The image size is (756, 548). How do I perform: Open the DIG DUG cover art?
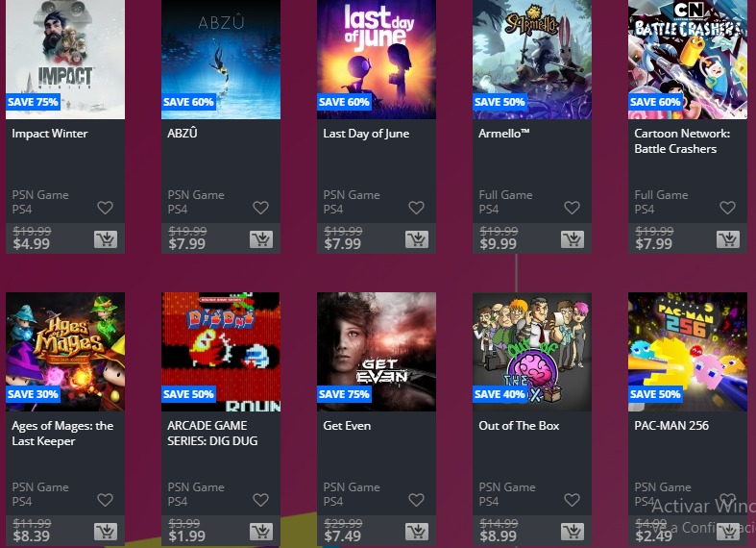point(221,352)
